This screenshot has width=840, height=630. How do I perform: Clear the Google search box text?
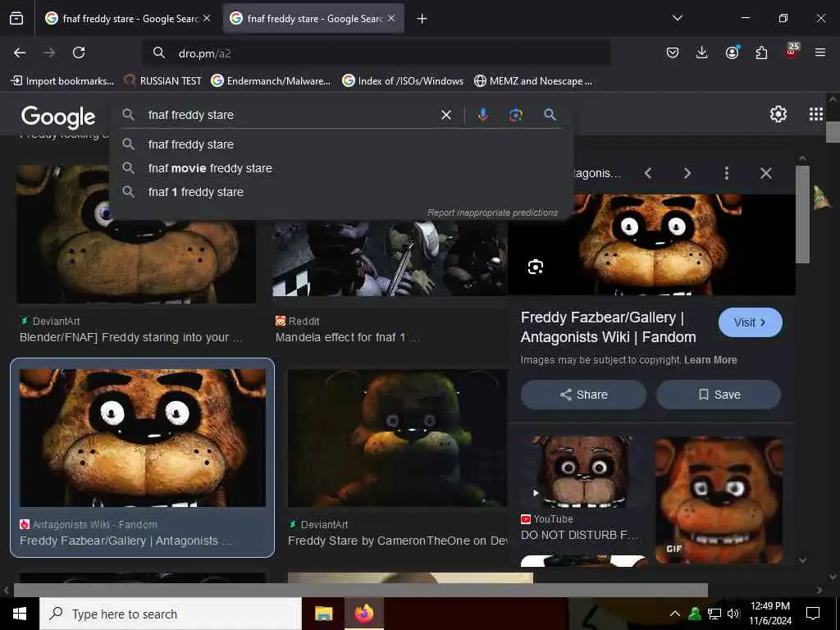(x=445, y=115)
